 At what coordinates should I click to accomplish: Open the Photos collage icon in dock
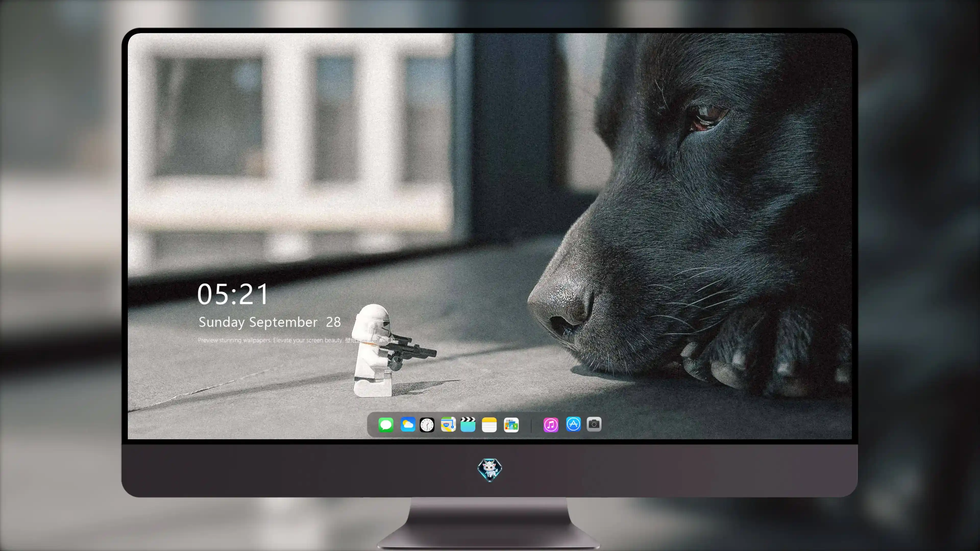pos(511,424)
